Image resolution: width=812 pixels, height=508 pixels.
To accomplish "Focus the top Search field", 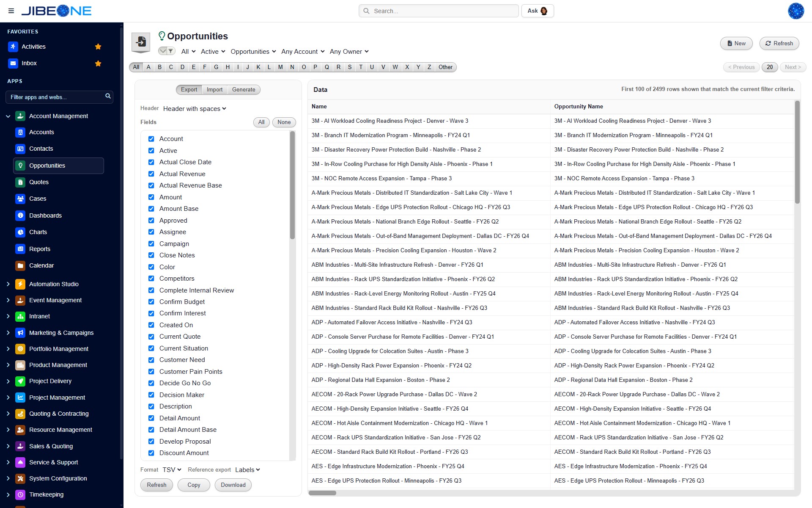I will [439, 11].
